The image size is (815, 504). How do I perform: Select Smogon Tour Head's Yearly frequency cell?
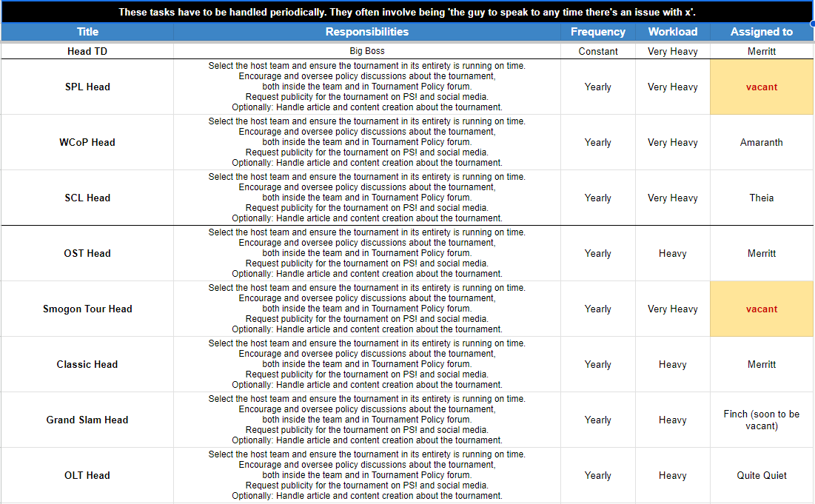point(597,309)
